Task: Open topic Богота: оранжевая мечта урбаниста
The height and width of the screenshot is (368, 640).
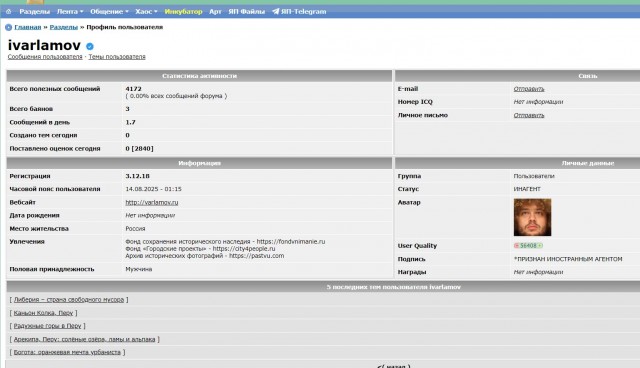Action: coord(67,352)
